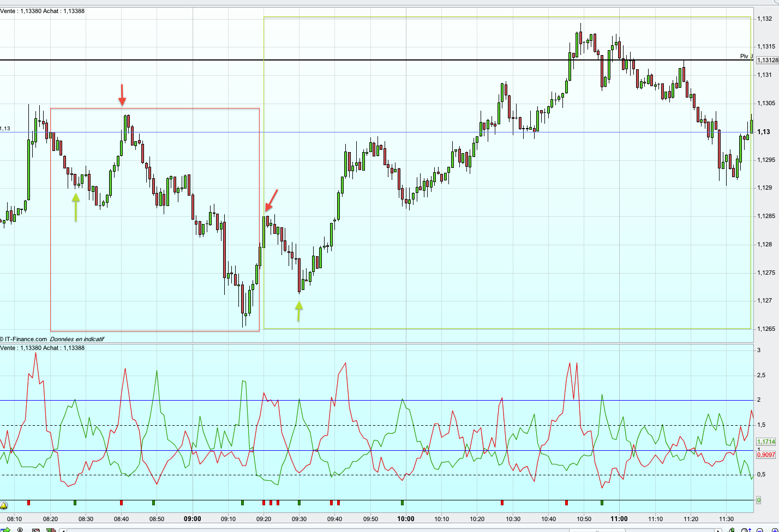This screenshot has height=532, width=779.
Task: Click the 0,5 level on the indicator scale
Action: pos(761,474)
